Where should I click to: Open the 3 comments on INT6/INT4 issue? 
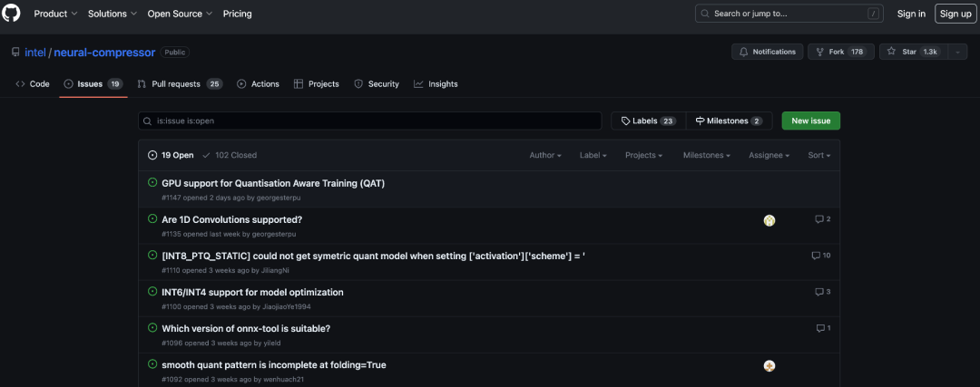pyautogui.click(x=822, y=292)
